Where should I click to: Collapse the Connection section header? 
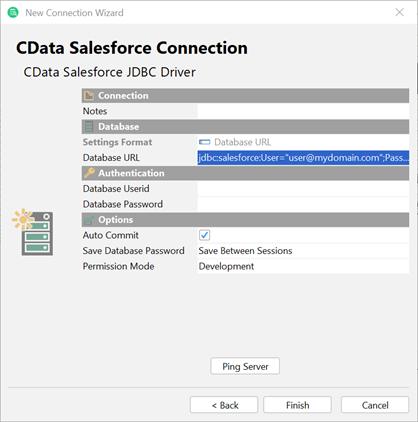click(x=245, y=96)
